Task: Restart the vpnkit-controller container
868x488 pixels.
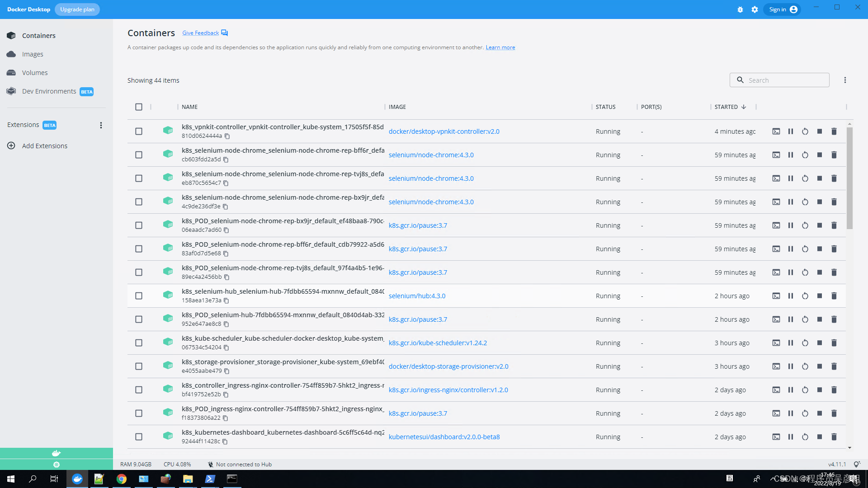Action: [805, 131]
